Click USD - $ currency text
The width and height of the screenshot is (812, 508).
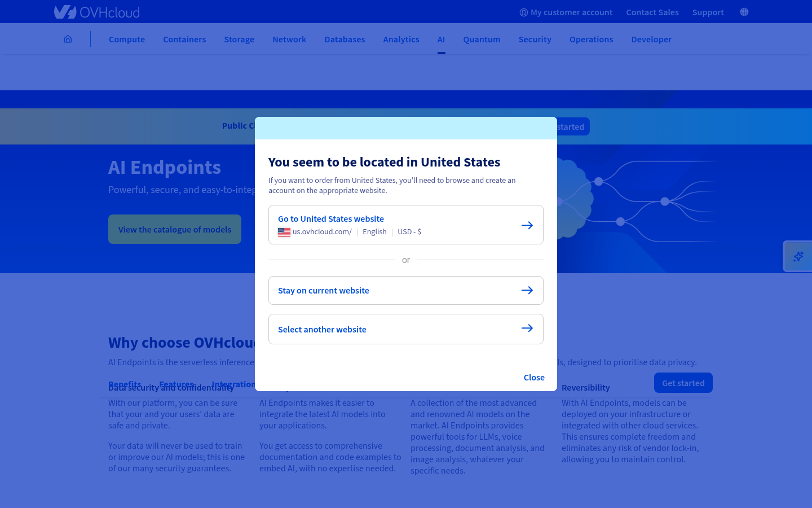(409, 232)
